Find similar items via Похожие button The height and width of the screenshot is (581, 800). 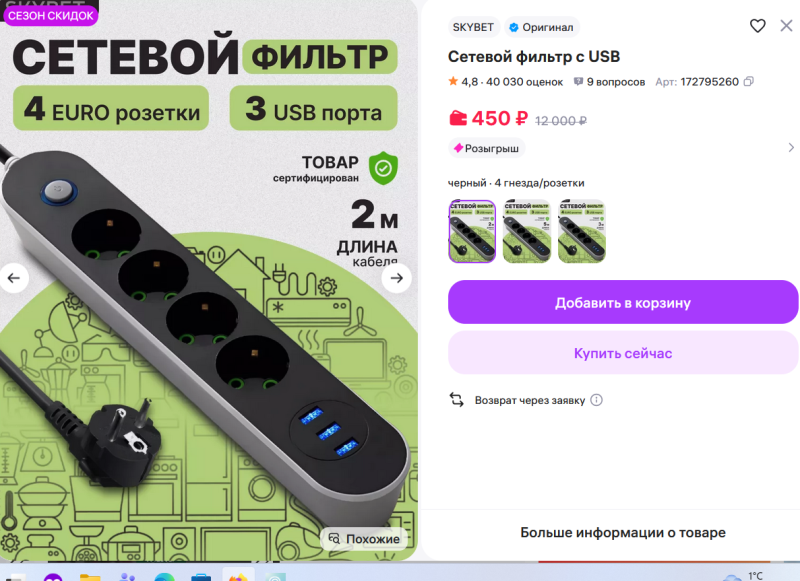click(x=364, y=539)
